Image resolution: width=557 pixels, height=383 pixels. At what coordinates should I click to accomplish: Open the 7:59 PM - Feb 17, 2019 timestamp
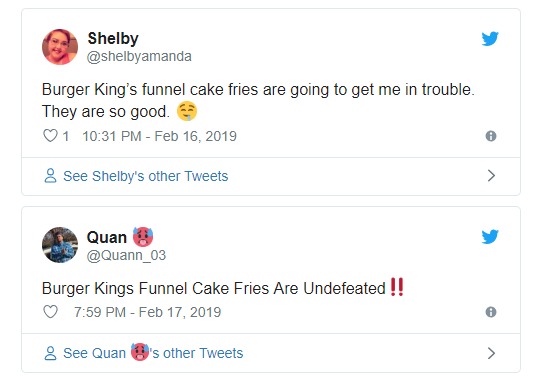tap(147, 312)
